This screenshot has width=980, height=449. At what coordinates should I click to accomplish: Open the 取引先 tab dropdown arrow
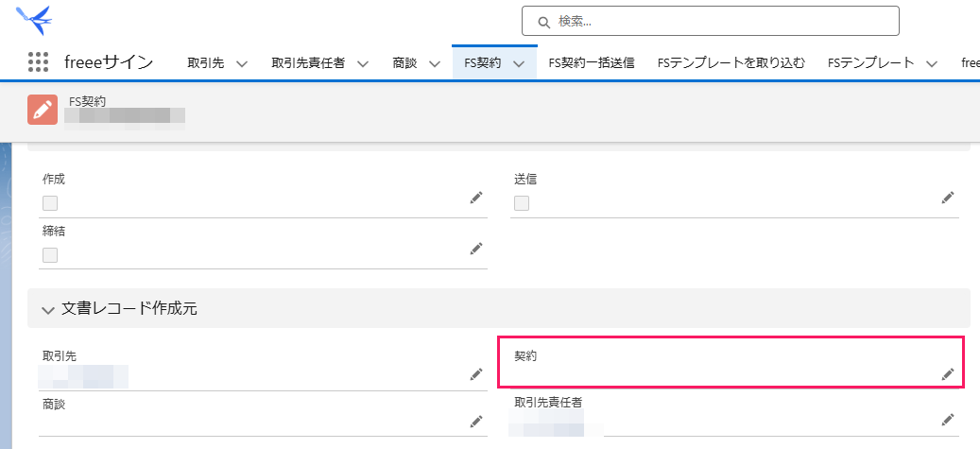(x=241, y=63)
